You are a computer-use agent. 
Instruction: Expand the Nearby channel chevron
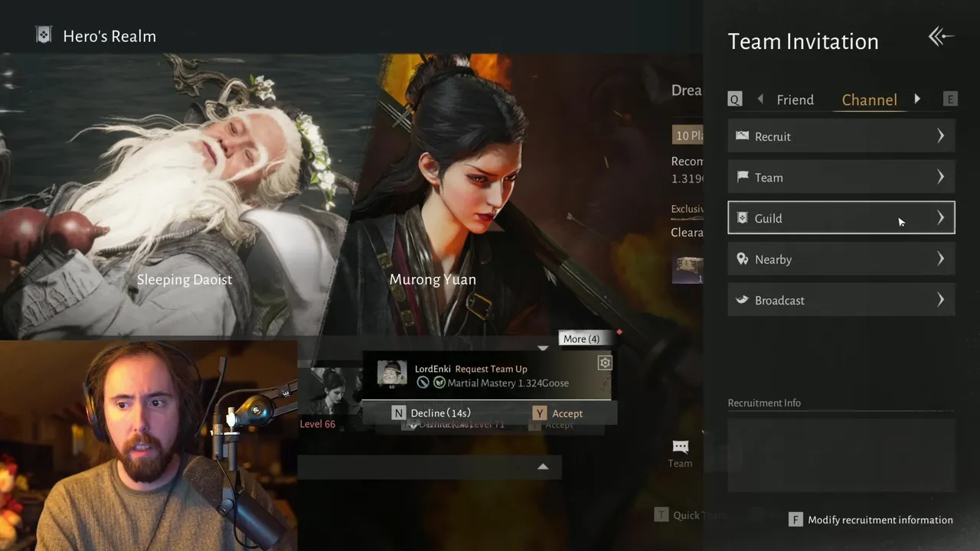pyautogui.click(x=941, y=259)
